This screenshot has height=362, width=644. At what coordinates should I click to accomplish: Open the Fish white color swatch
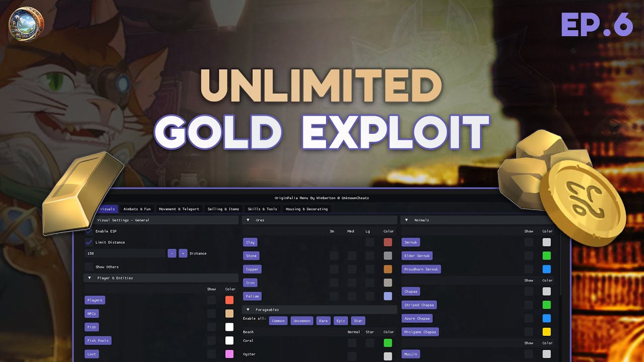point(229,327)
